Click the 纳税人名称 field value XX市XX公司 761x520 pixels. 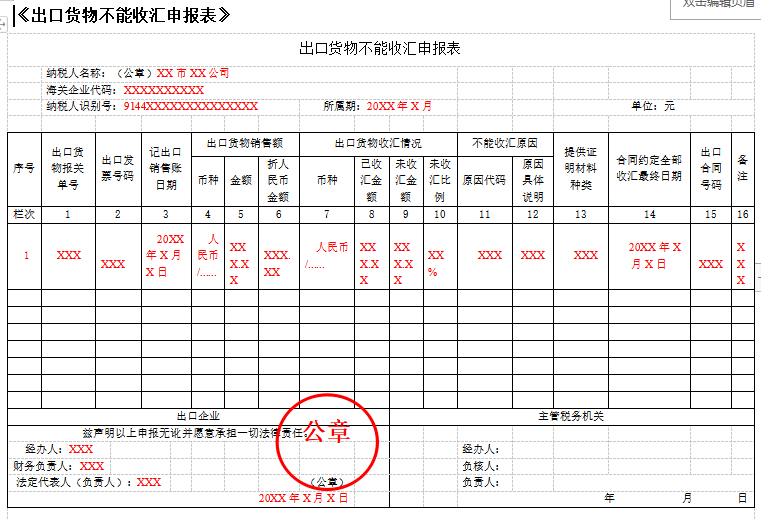click(x=193, y=73)
